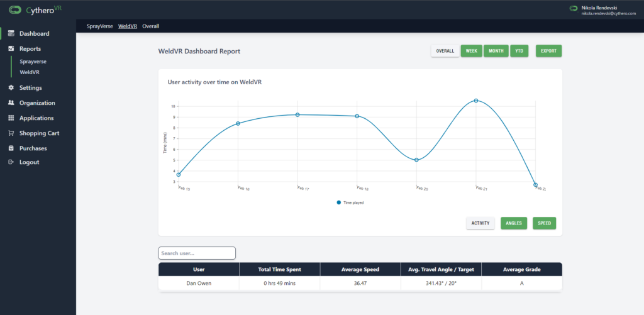Show the Angles chart
644x315 pixels.
[x=514, y=223]
